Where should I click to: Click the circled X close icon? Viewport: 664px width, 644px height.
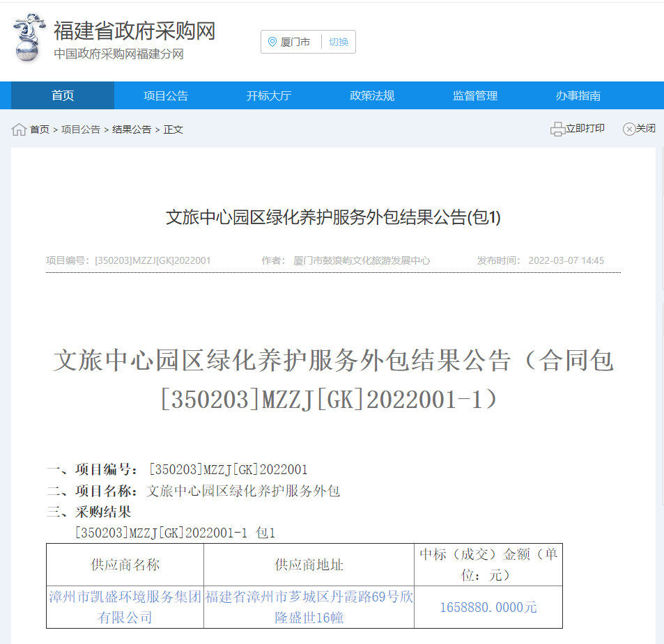tap(629, 129)
